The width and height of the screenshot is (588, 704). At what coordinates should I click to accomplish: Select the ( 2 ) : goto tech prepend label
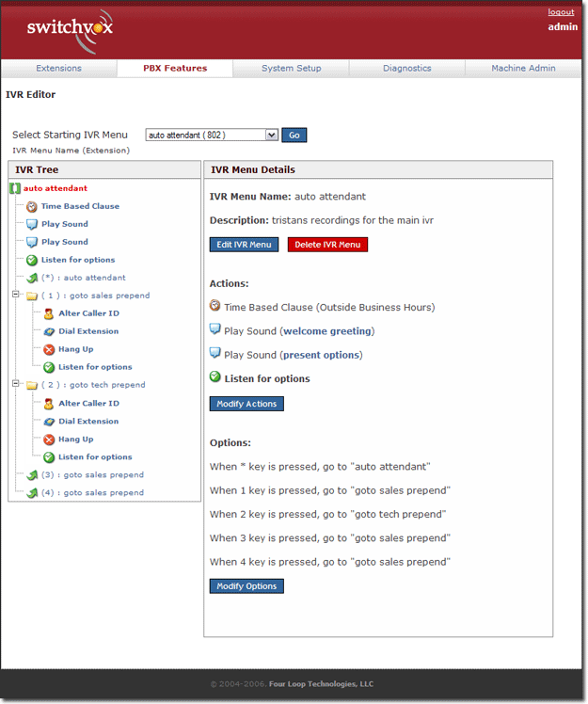click(x=93, y=385)
